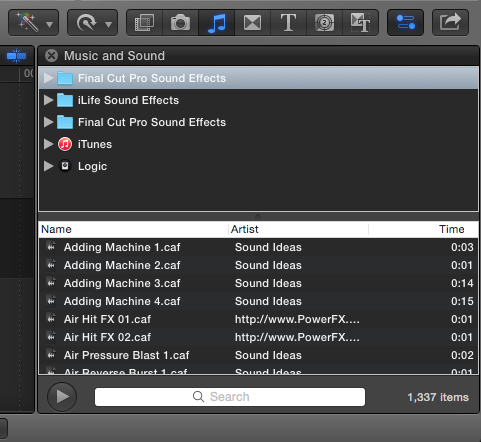Viewport: 481px width, 442px height.
Task: Click the 0:14 time of Adding Machine 3.caf
Action: [x=462, y=283]
